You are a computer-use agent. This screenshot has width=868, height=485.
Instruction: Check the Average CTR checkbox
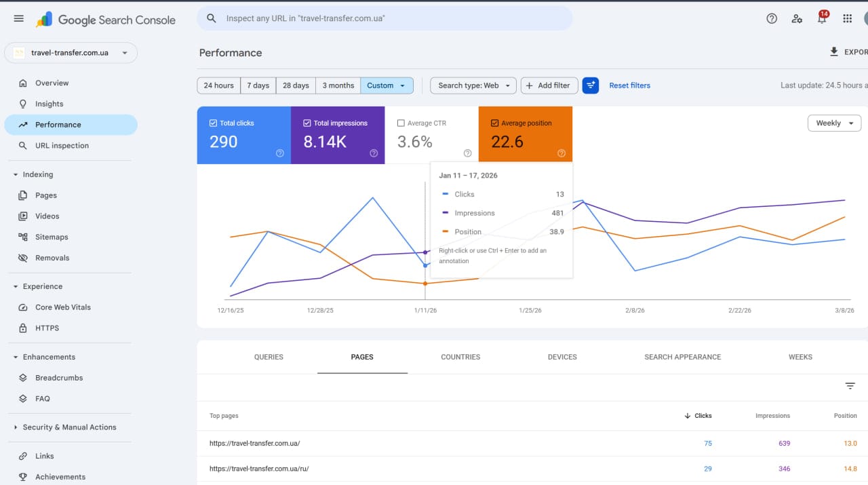401,123
